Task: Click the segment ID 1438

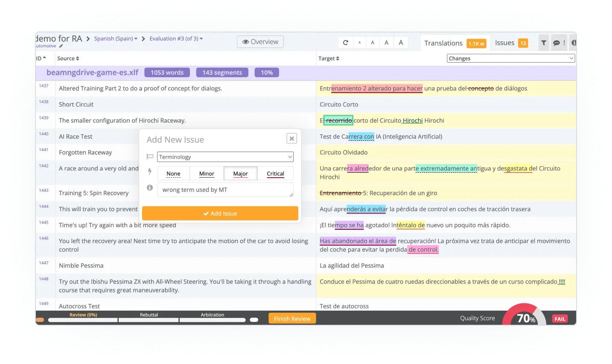Action: tap(44, 102)
